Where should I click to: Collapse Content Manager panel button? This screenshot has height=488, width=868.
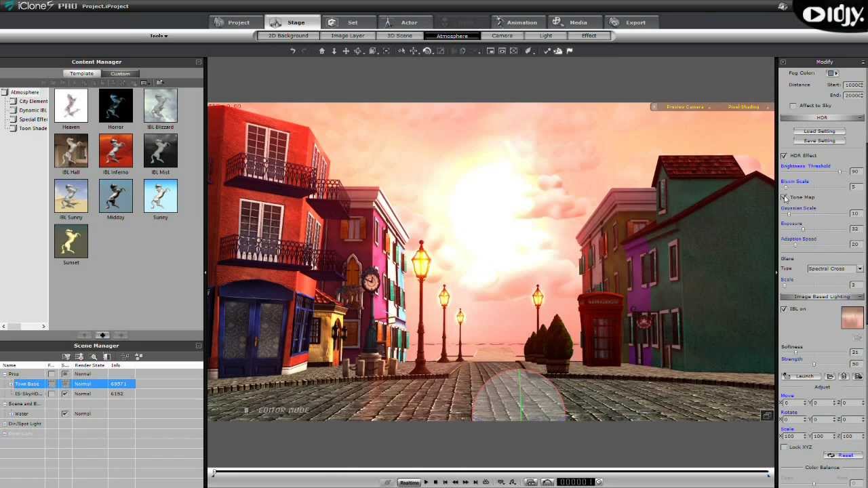(199, 62)
